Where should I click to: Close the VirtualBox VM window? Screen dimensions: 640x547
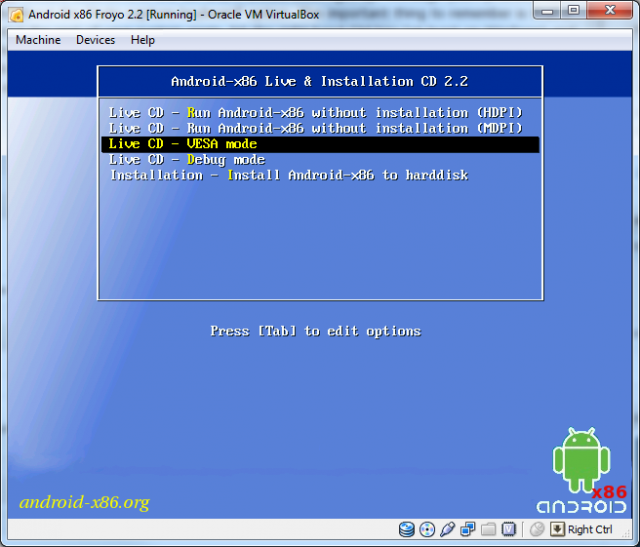pos(610,11)
